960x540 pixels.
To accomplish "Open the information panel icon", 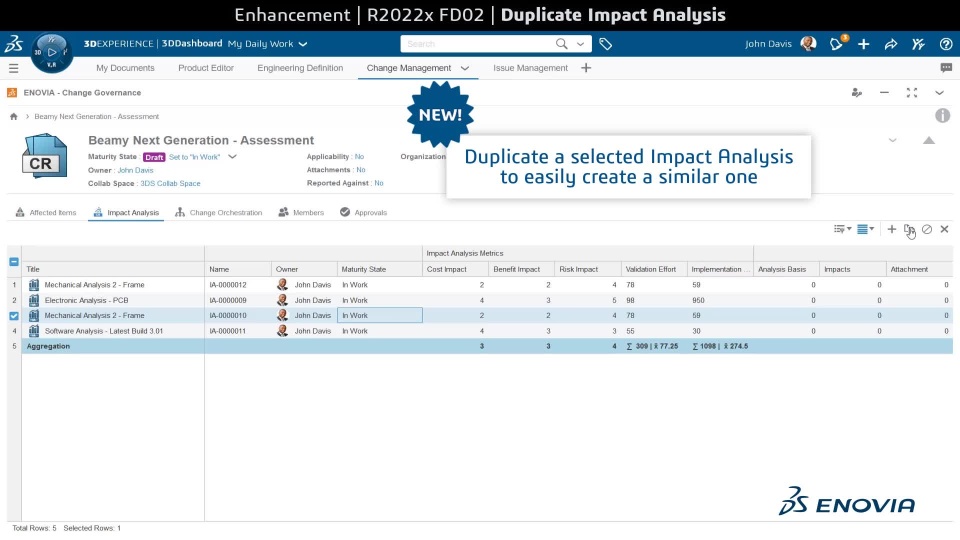I will [942, 115].
